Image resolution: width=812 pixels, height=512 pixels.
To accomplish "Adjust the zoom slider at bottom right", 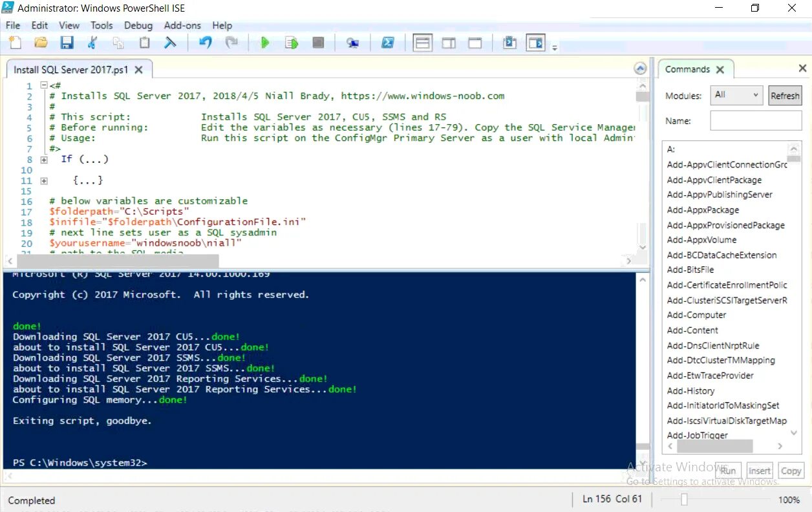I will click(683, 500).
